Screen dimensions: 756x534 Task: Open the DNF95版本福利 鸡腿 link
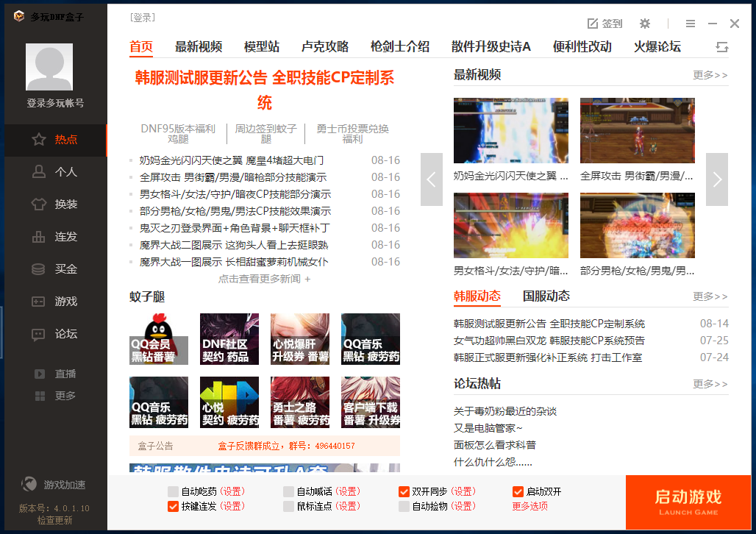[178, 134]
